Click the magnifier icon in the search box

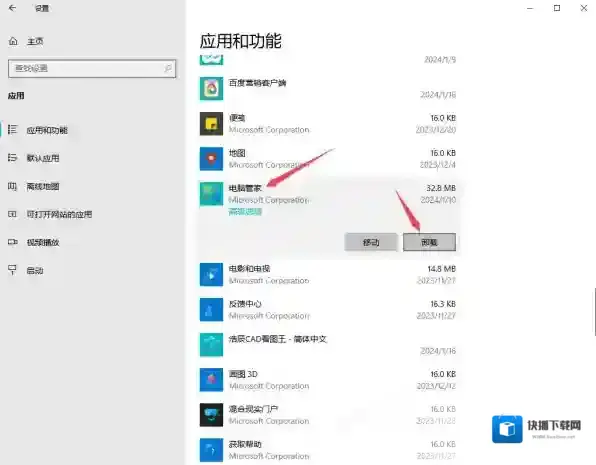pyautogui.click(x=168, y=68)
